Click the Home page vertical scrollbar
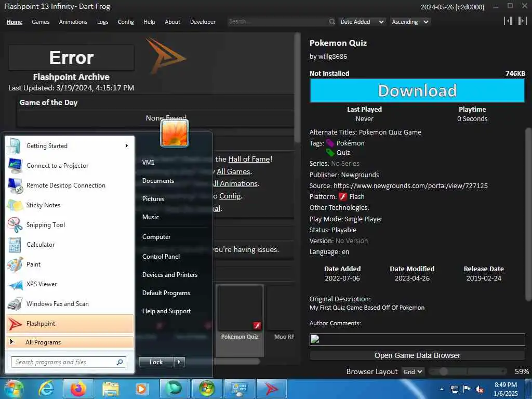This screenshot has width=532, height=399. 297,88
